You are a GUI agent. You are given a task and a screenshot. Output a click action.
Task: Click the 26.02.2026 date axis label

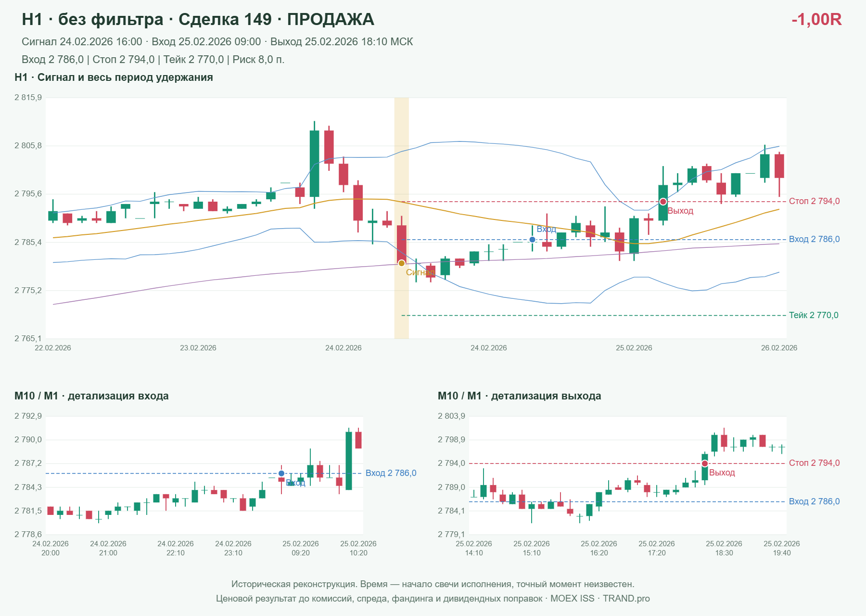tap(779, 348)
